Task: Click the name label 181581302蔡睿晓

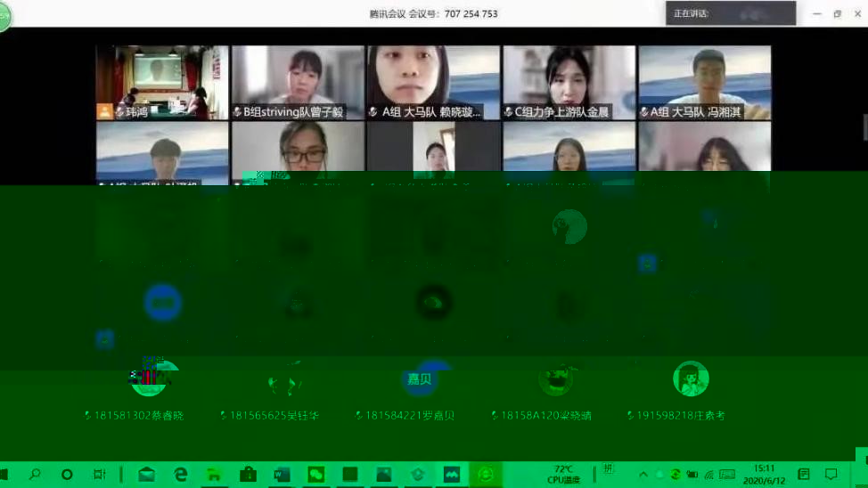Action: (x=138, y=416)
